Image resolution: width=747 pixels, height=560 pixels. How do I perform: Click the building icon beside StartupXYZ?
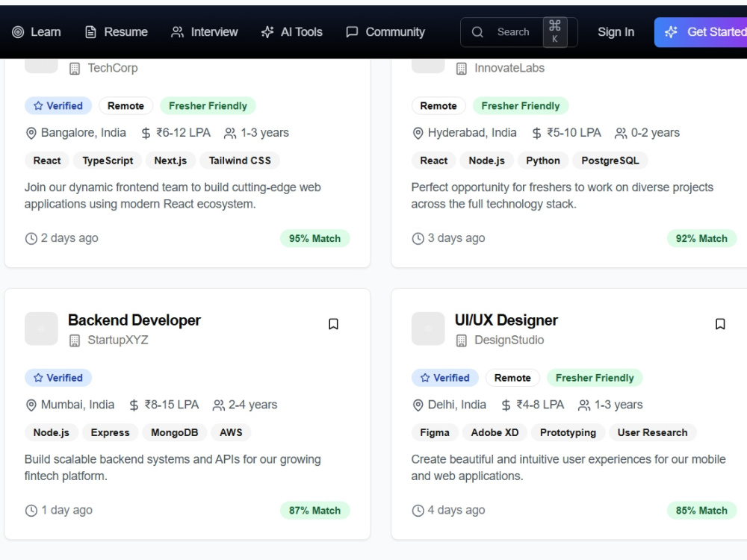(75, 340)
